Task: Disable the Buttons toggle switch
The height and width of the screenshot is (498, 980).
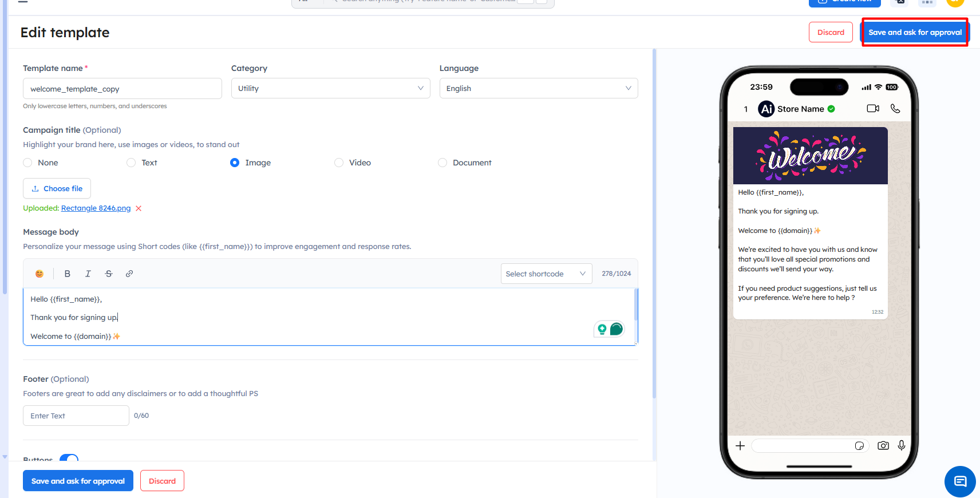Action: coord(69,458)
